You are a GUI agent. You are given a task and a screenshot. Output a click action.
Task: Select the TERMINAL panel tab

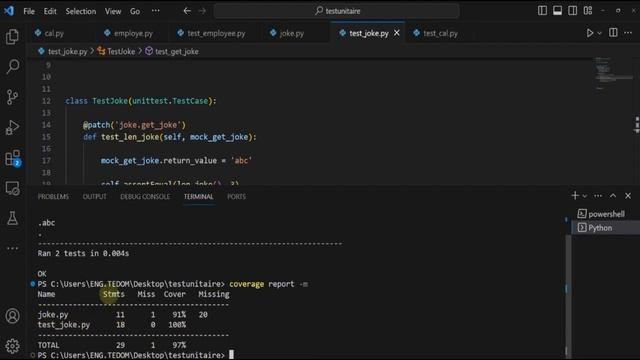tap(198, 197)
